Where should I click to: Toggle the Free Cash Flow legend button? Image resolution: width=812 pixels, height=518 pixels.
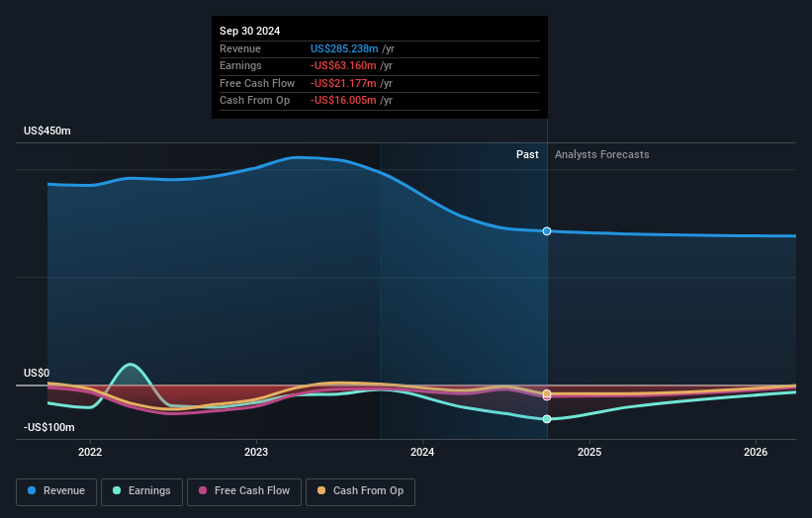[x=244, y=491]
